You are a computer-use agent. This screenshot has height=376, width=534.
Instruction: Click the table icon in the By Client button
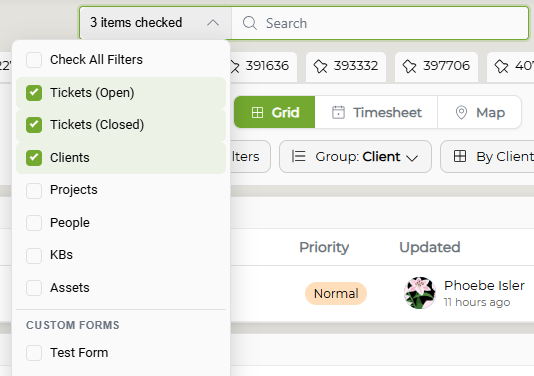tap(460, 156)
